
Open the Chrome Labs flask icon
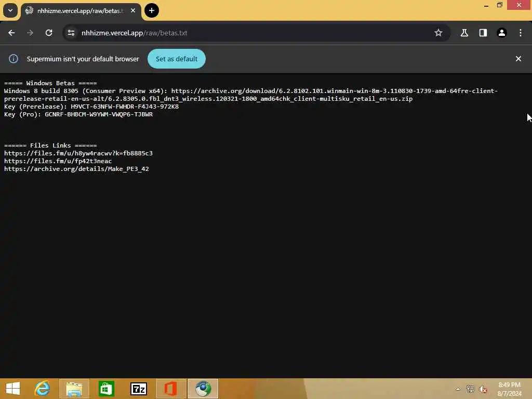(464, 33)
